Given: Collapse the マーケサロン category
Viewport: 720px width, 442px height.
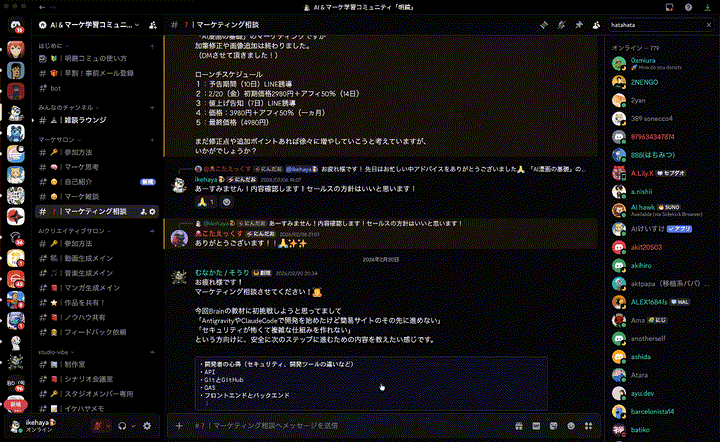Looking at the screenshot, I should [x=60, y=140].
